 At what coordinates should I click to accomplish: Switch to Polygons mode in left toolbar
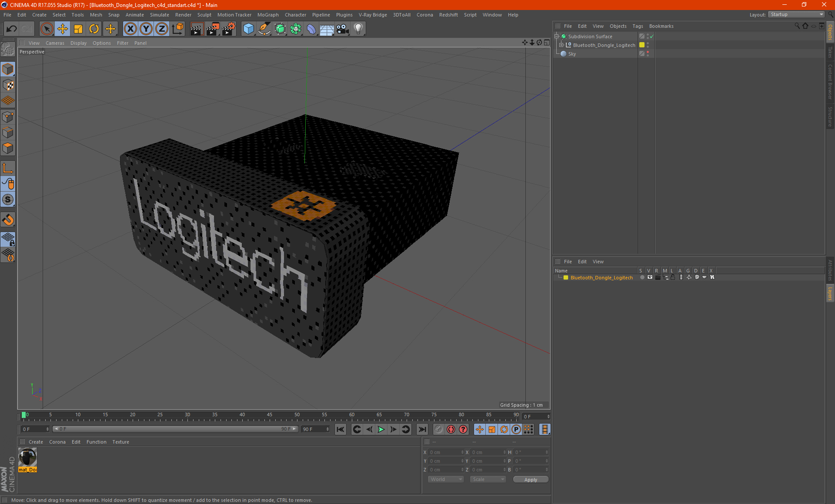point(8,148)
